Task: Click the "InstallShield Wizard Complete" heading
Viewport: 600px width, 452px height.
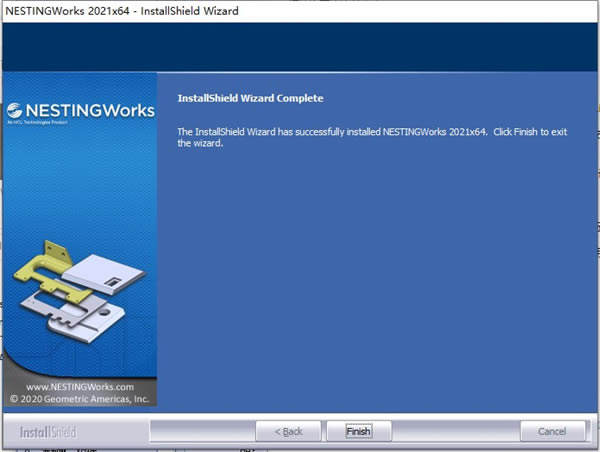Action: (x=250, y=98)
